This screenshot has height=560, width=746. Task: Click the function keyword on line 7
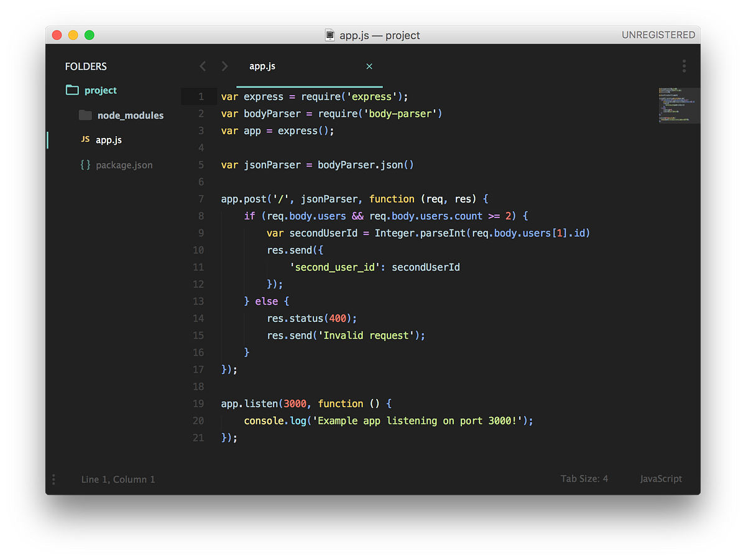[x=392, y=199]
